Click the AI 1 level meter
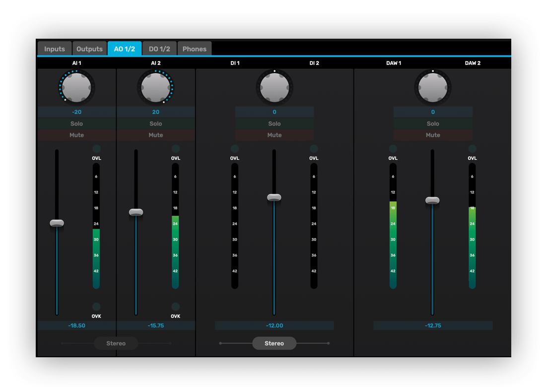This screenshot has height=392, width=546. point(96,226)
